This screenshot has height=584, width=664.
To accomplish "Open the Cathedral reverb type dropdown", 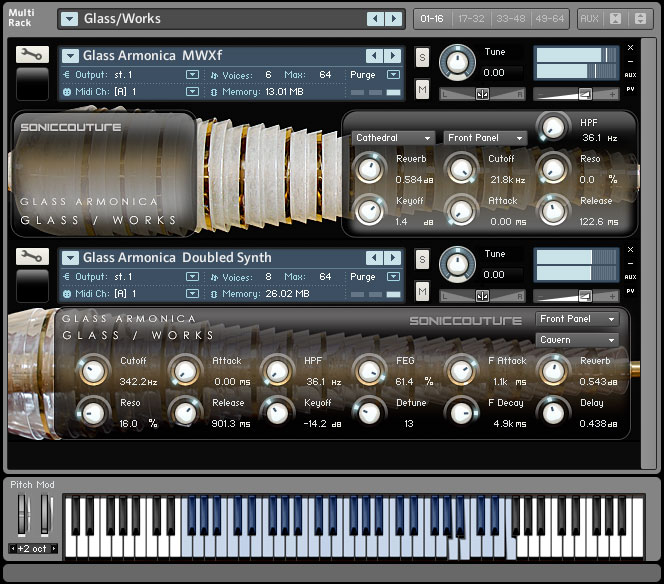I will pyautogui.click(x=393, y=138).
